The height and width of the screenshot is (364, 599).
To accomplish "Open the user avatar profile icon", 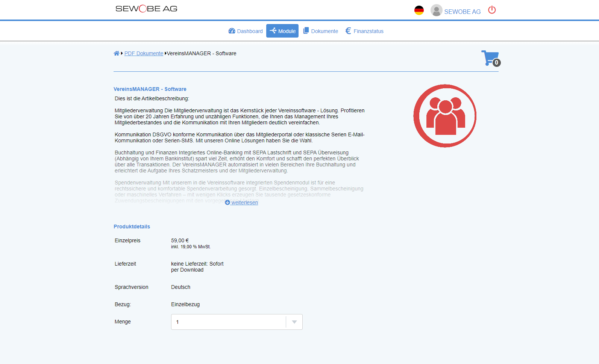I will click(x=436, y=11).
